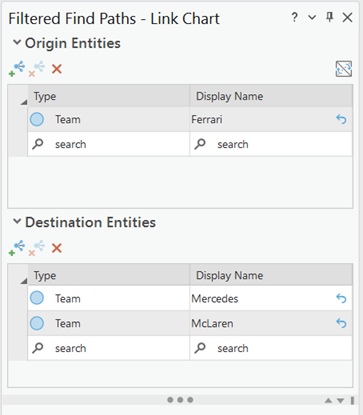Sort Origin table by Display Name column

pyautogui.click(x=271, y=96)
